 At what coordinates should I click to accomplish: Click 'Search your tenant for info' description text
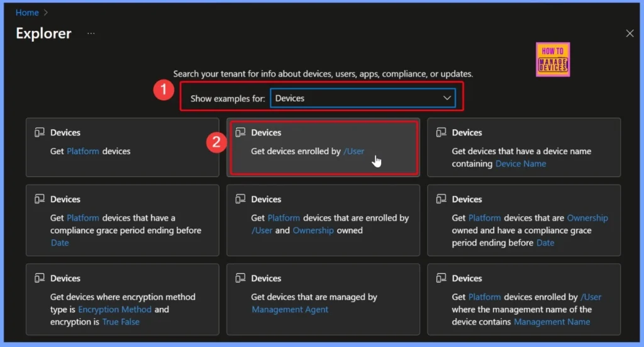click(323, 74)
